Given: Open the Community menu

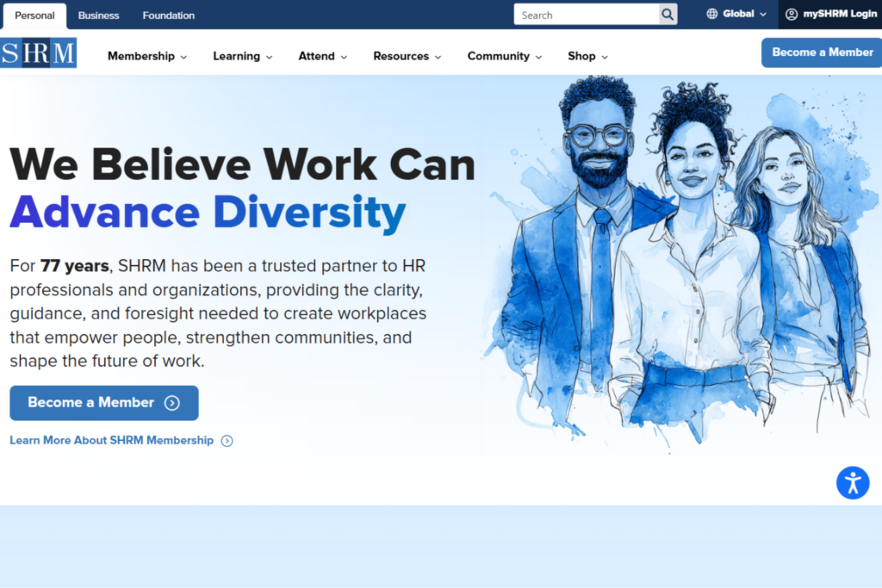Looking at the screenshot, I should point(505,56).
